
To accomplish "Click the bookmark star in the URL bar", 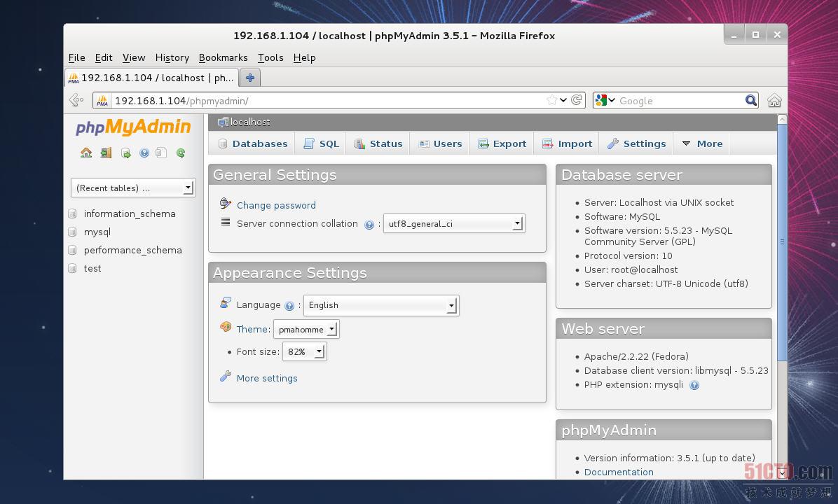I will pyautogui.click(x=551, y=100).
